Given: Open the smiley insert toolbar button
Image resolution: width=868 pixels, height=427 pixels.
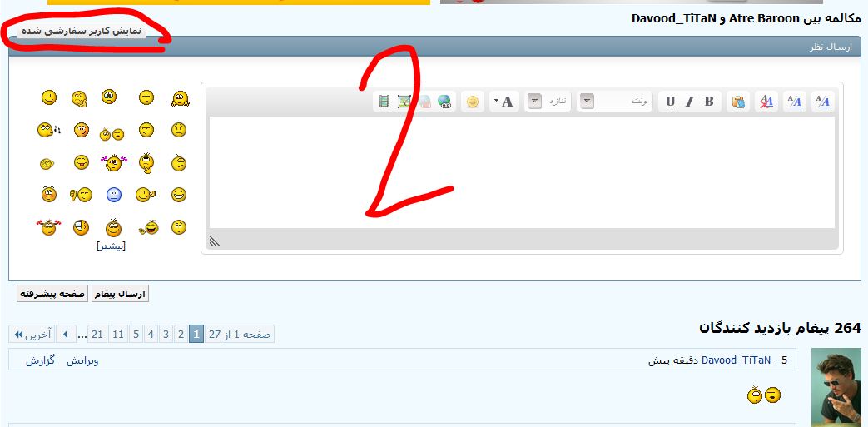Looking at the screenshot, I should [x=472, y=102].
